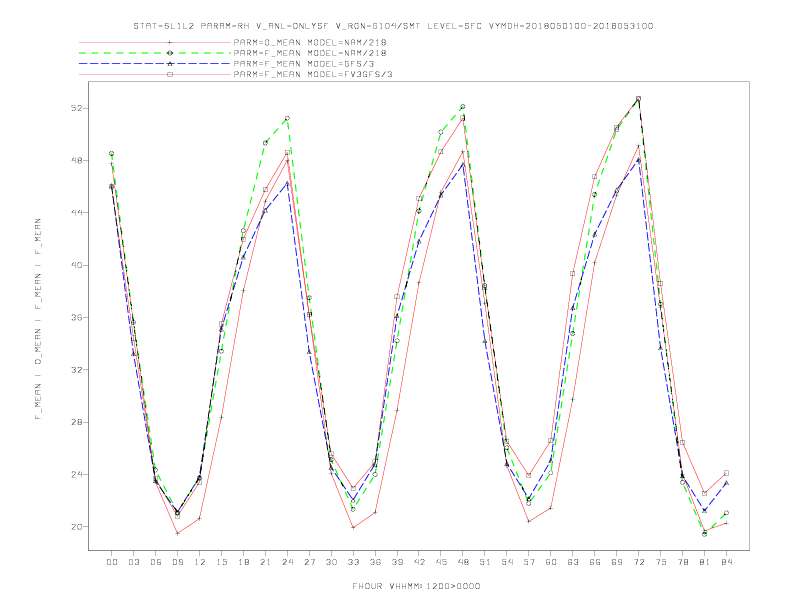792x612 pixels.
Task: Click x-axis tick label 18
Action: coord(243,562)
